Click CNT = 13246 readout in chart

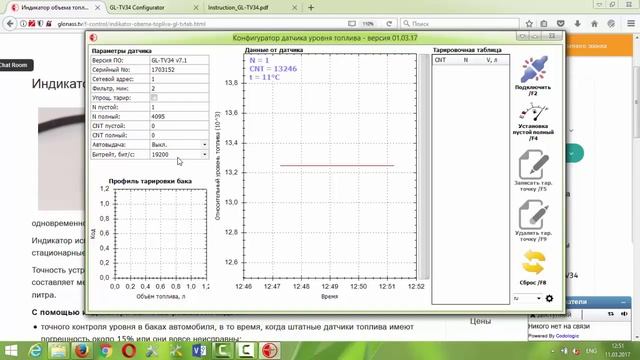(x=273, y=69)
